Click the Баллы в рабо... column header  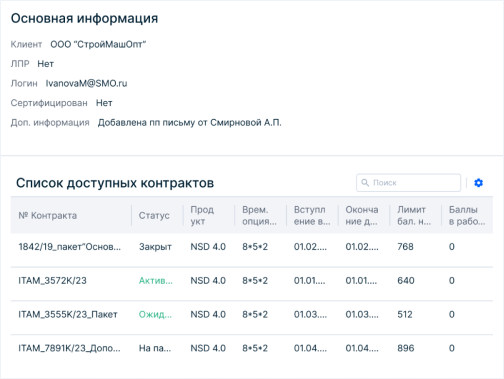467,215
